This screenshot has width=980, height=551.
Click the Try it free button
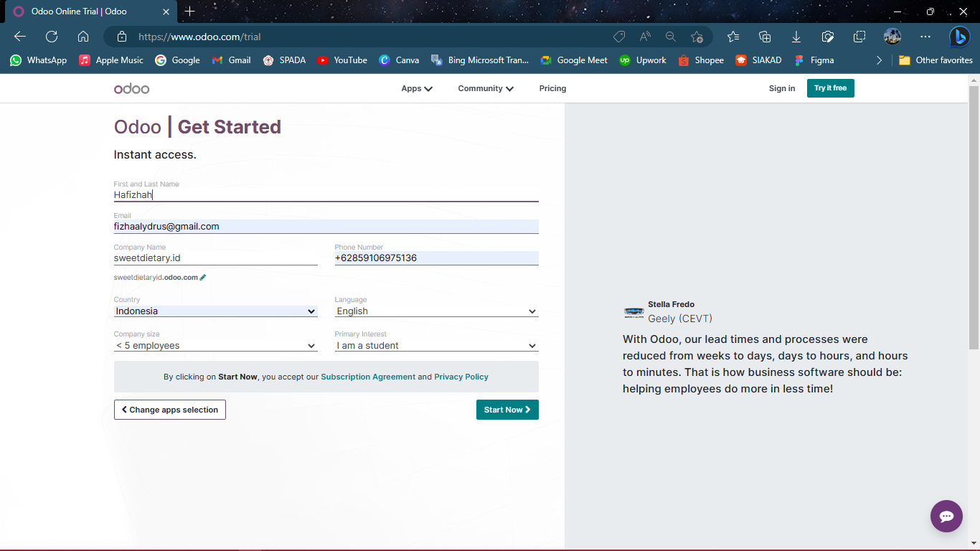(830, 88)
